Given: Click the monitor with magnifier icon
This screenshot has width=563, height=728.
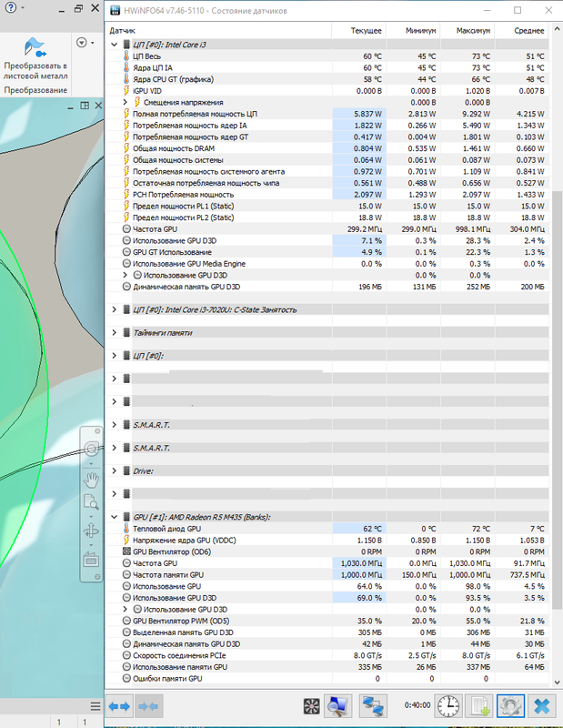Looking at the screenshot, I should click(337, 706).
